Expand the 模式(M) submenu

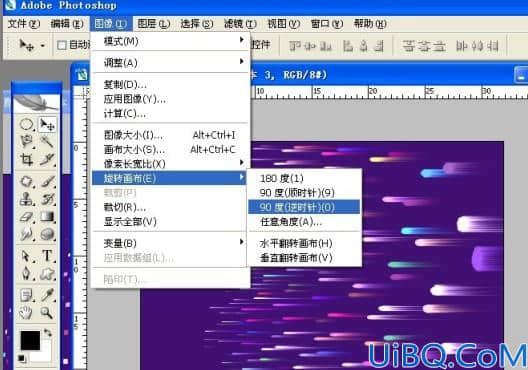click(x=170, y=41)
